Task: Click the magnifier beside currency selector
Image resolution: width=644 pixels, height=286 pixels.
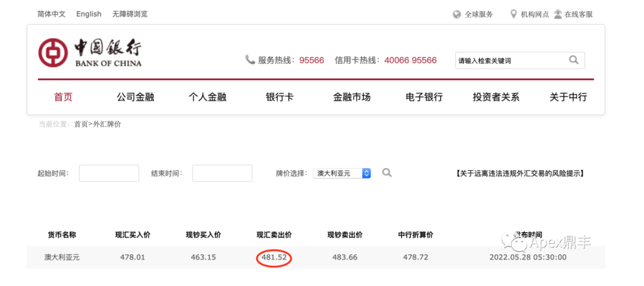Action: click(x=387, y=173)
